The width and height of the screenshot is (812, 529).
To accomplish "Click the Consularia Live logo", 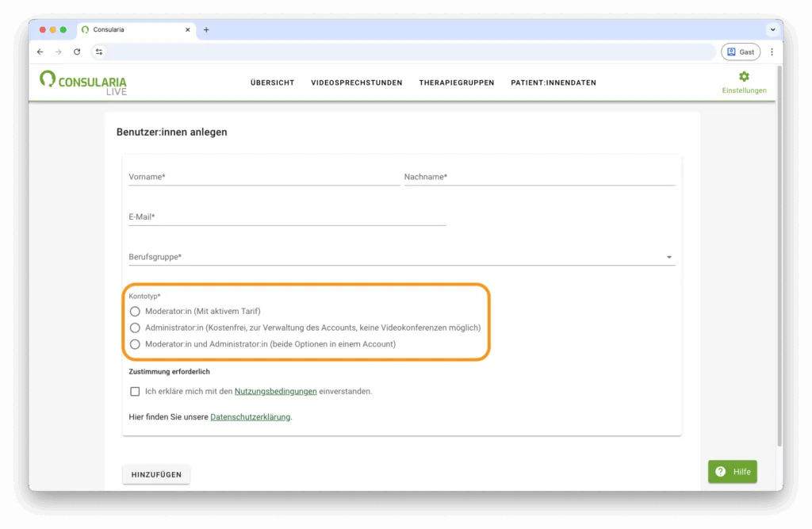I will pyautogui.click(x=83, y=82).
